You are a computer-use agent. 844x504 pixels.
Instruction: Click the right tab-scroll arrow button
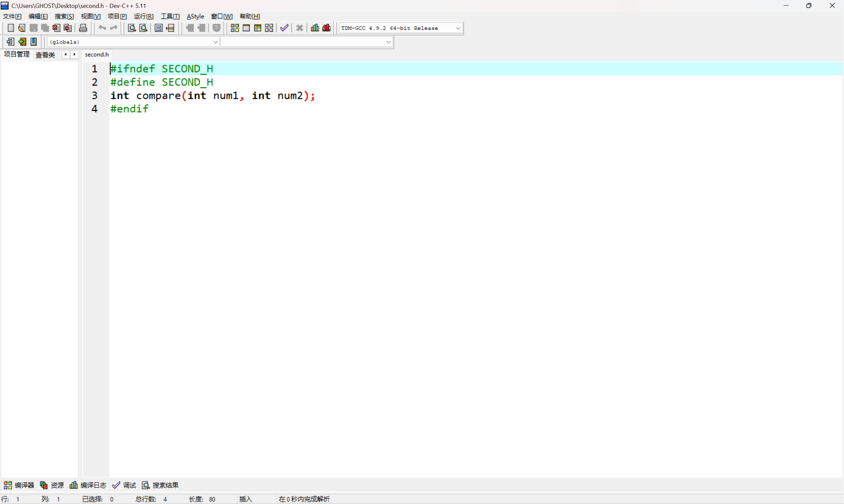click(75, 54)
